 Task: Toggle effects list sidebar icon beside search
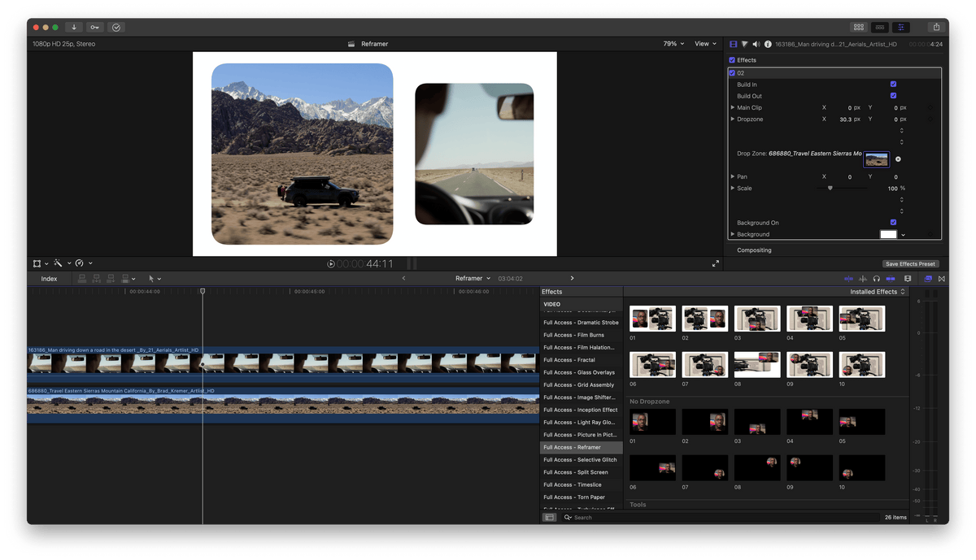(x=550, y=517)
